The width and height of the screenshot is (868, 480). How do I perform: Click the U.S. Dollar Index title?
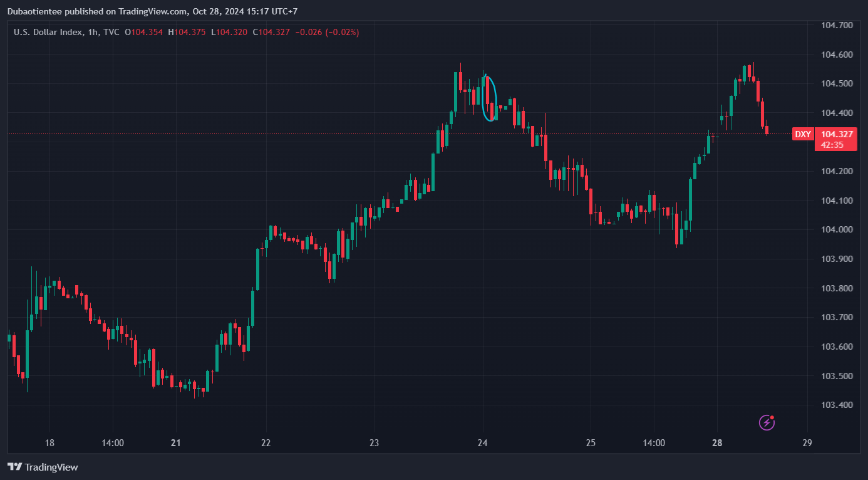(x=48, y=32)
